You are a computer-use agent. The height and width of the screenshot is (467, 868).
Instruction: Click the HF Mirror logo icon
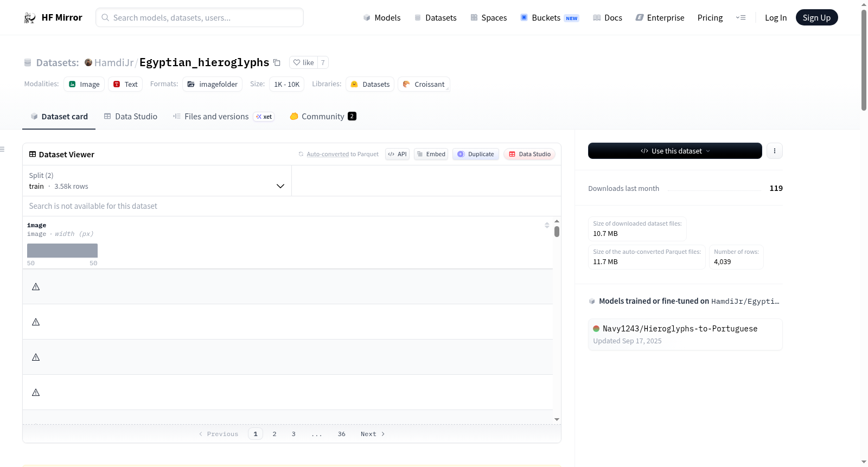pos(30,18)
